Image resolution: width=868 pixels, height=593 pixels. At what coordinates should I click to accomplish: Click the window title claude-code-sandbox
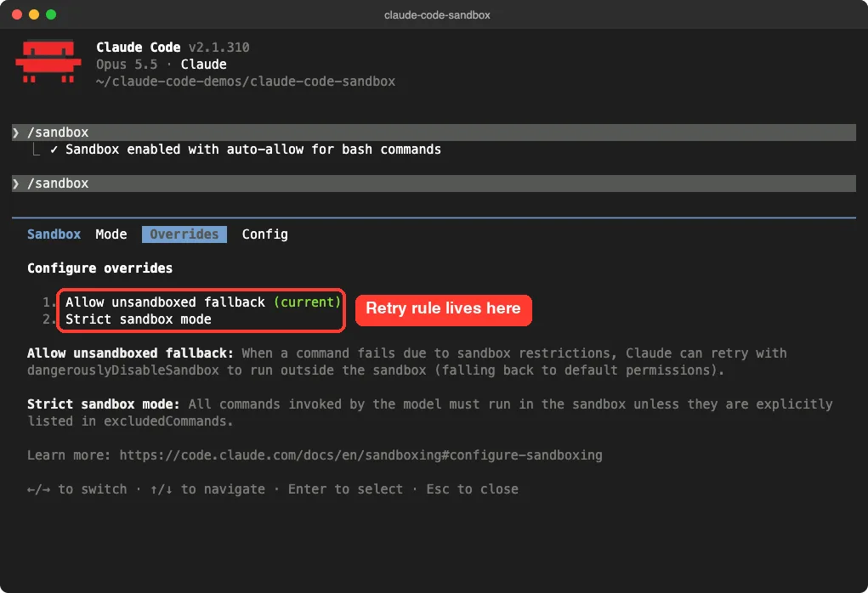[x=437, y=15]
